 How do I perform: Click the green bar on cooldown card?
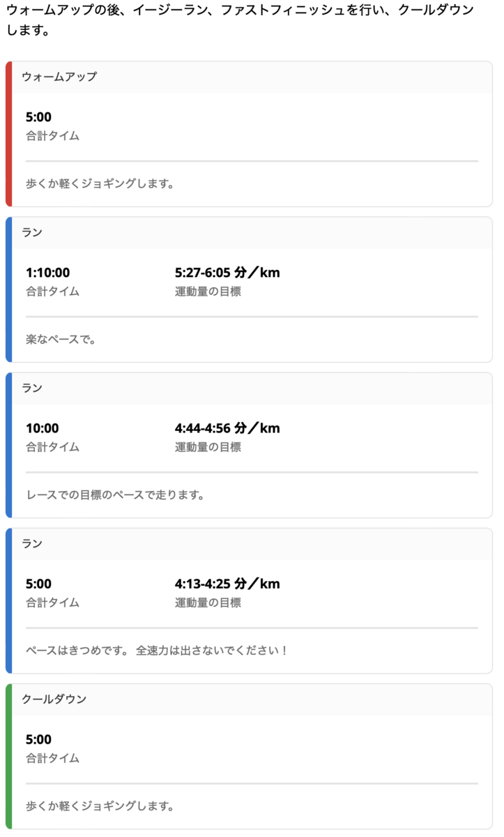[8, 756]
